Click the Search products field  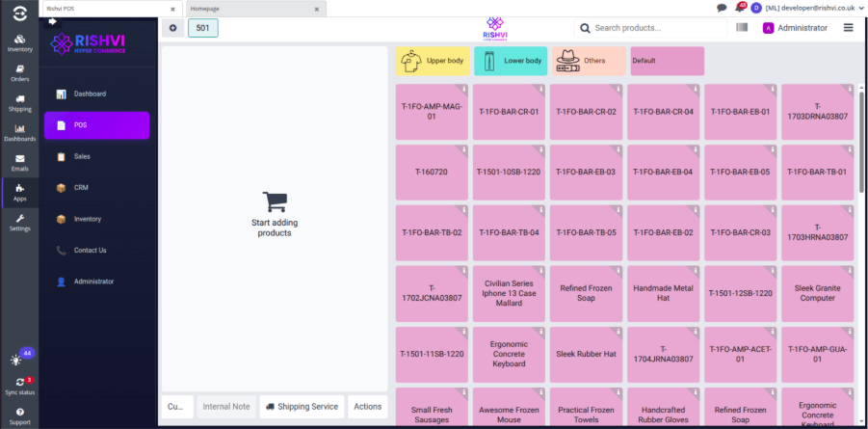(x=655, y=28)
